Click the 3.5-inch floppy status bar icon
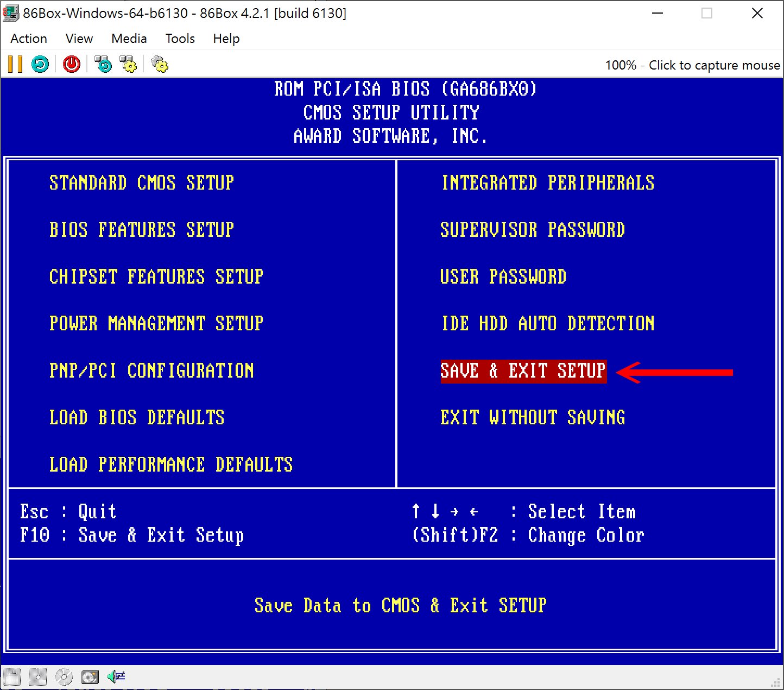 pyautogui.click(x=12, y=677)
